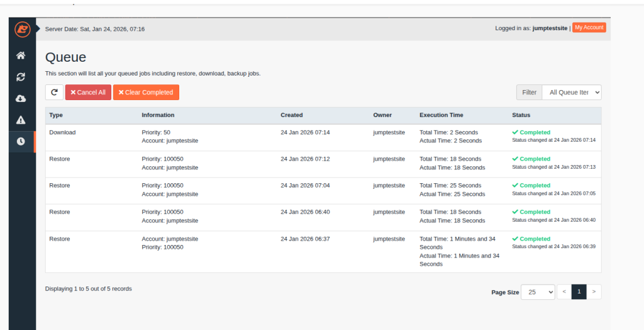Click the orange Clear Completed button
The image size is (644, 330).
point(146,93)
